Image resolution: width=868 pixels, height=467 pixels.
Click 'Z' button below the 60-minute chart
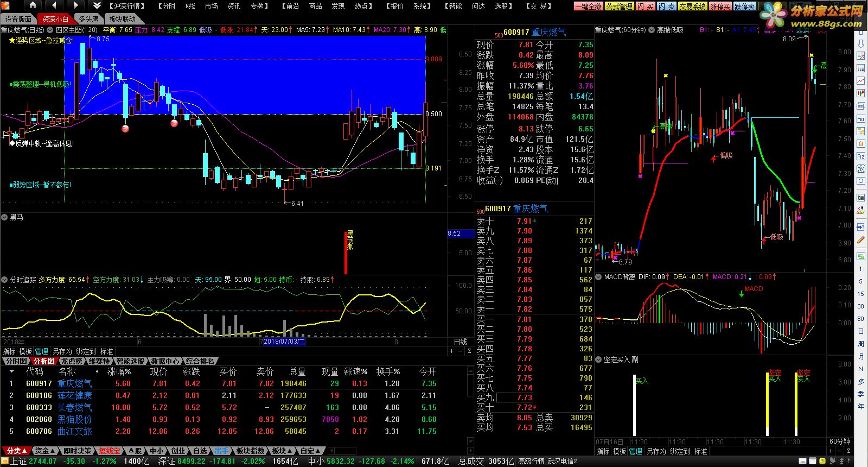[849, 451]
